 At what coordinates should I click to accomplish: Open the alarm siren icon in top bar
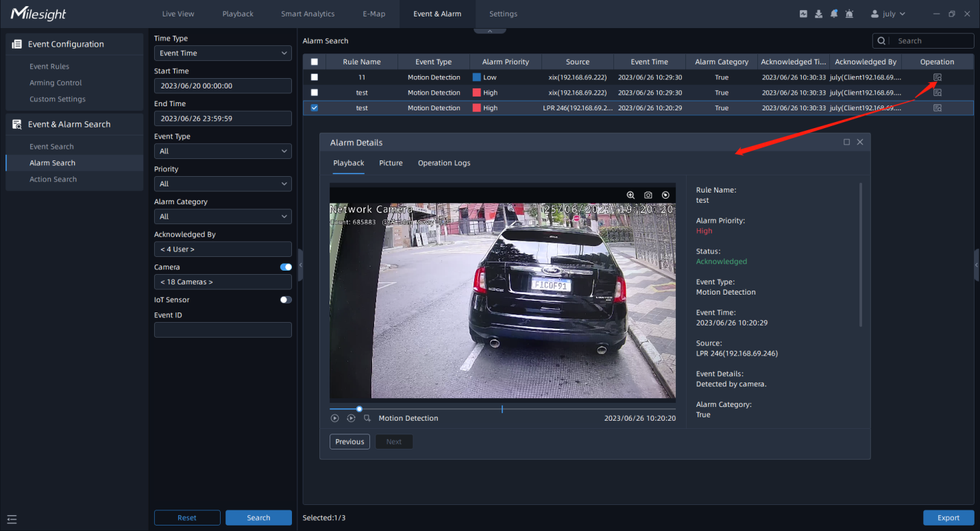[850, 14]
